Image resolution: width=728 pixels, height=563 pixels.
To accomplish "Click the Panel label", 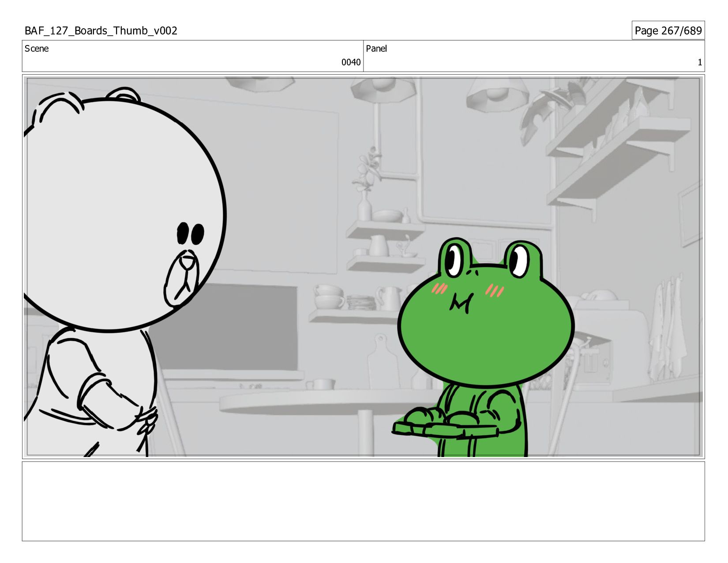I will click(376, 49).
